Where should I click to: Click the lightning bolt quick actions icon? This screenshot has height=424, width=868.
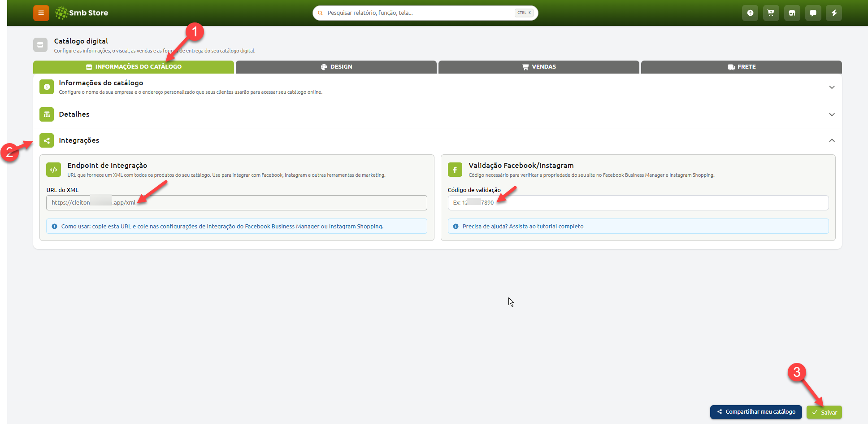tap(834, 13)
